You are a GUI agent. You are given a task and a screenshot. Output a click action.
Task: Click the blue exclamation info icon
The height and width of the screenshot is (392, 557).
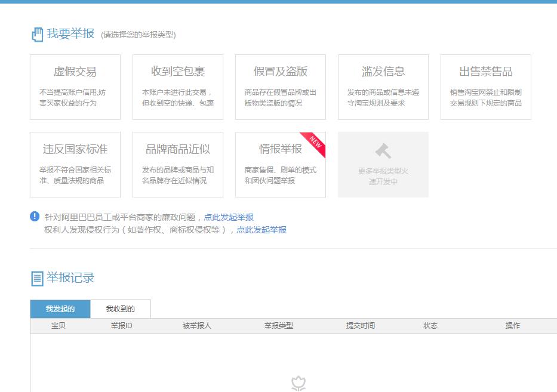tap(36, 216)
